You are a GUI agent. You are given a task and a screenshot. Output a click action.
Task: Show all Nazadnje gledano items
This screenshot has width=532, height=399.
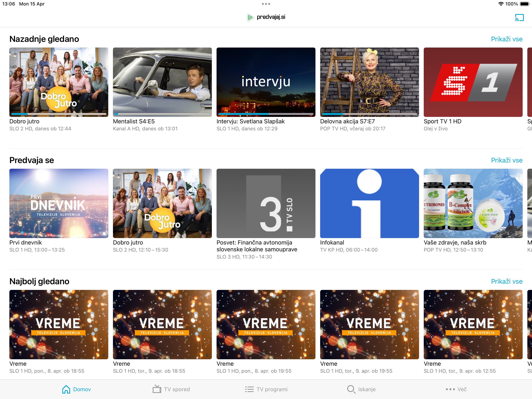506,39
